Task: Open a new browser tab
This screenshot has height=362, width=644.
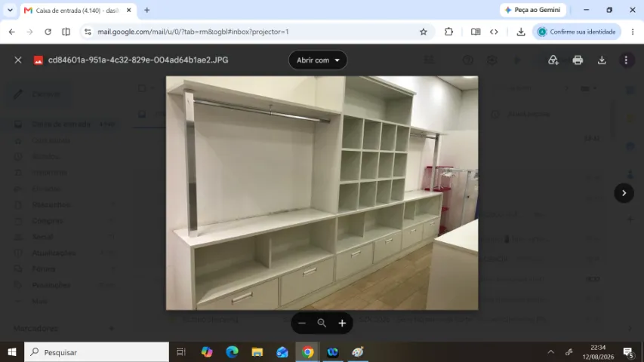Action: [146, 11]
